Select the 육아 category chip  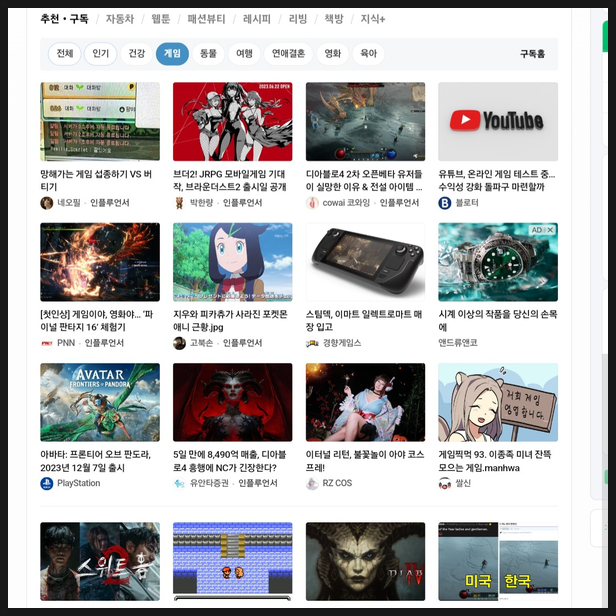coord(368,54)
